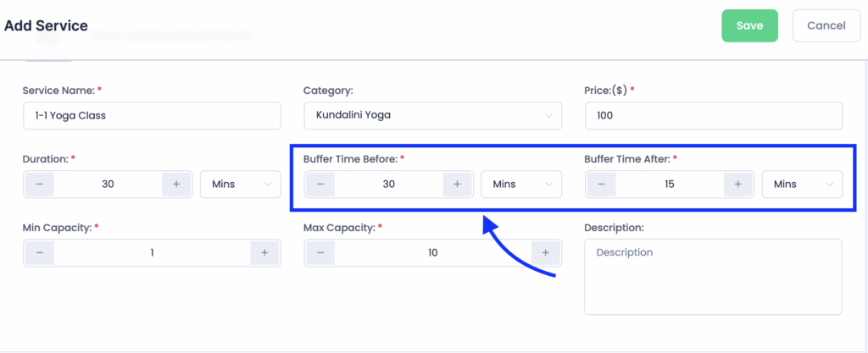This screenshot has height=353, width=868.
Task: Decrease Duration with the minus button
Action: (40, 184)
